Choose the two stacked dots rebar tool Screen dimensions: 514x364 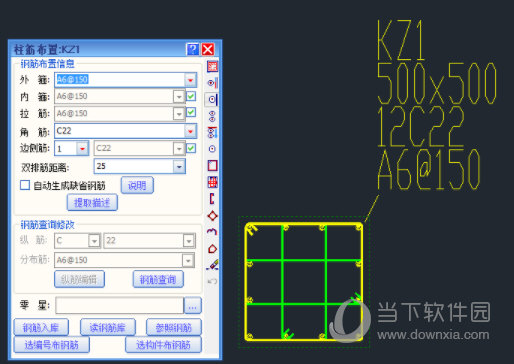212,116
